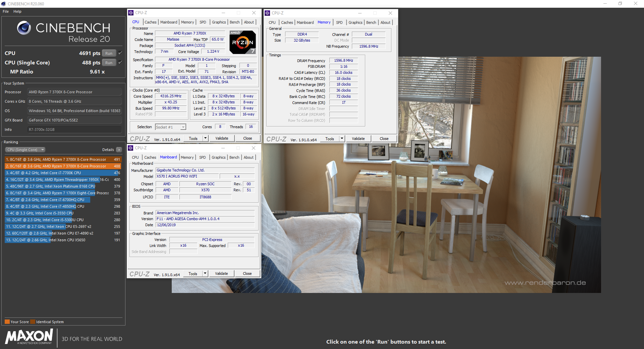Click Close button in the CPU-Z Mainboard window

[x=247, y=273]
